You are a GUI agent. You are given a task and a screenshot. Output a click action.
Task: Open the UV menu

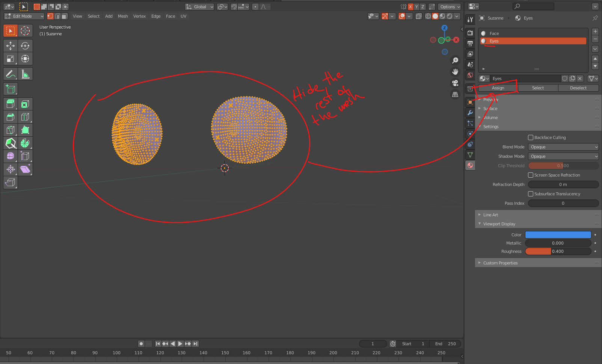[x=183, y=16]
